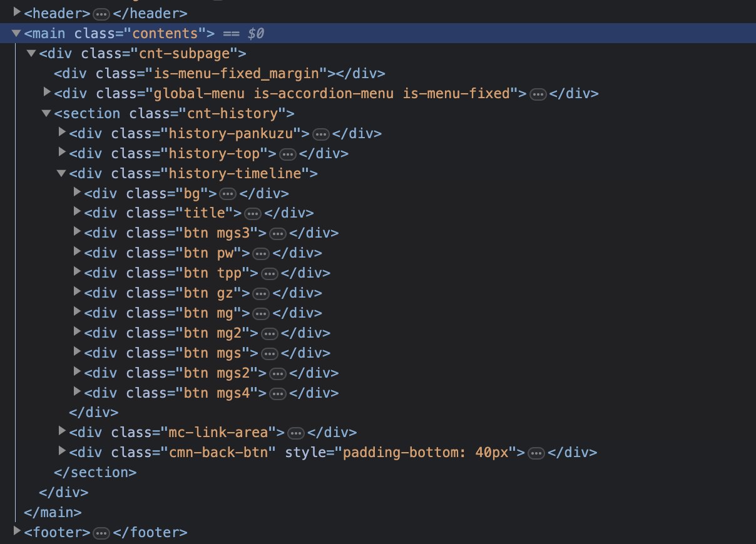
Task: Expand the btn mg div
Action: [78, 313]
